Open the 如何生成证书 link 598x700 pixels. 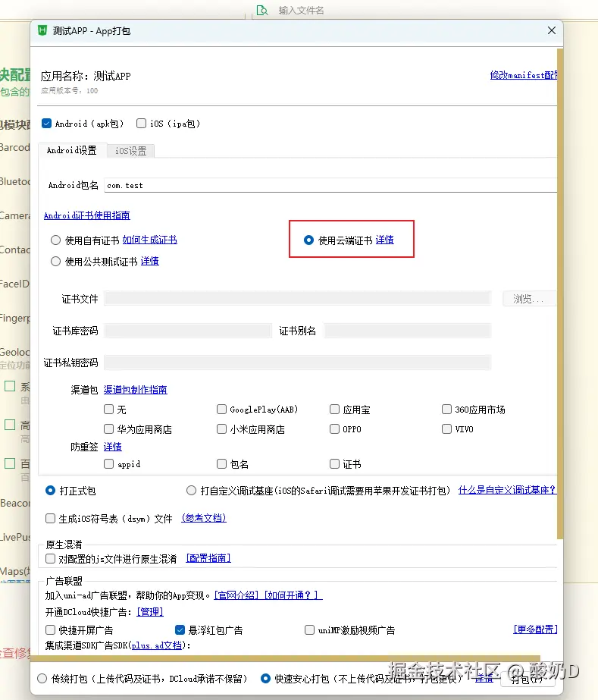[149, 240]
